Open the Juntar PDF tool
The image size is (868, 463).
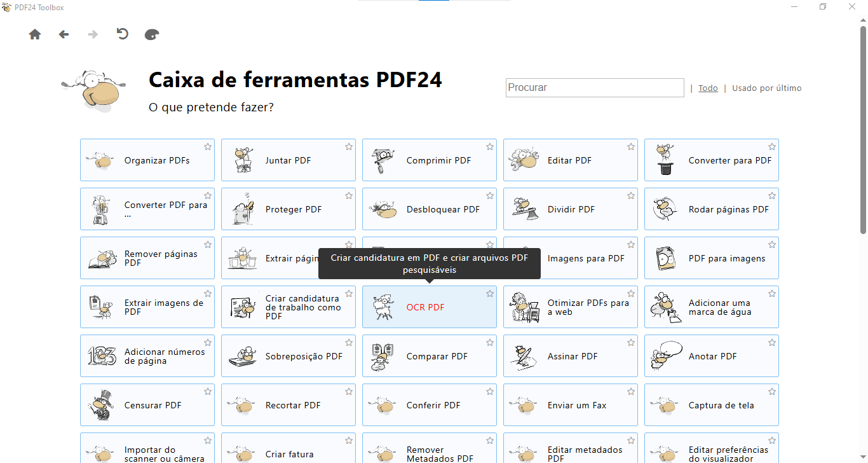click(x=288, y=160)
